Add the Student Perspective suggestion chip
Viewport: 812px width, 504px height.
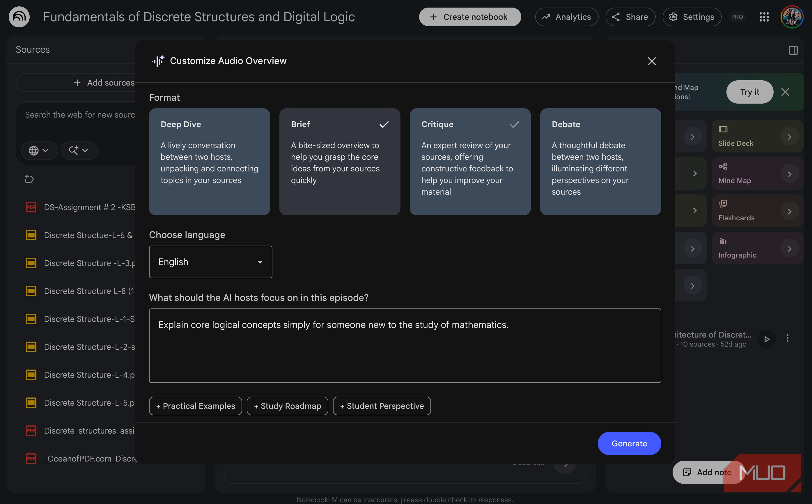[x=382, y=406]
